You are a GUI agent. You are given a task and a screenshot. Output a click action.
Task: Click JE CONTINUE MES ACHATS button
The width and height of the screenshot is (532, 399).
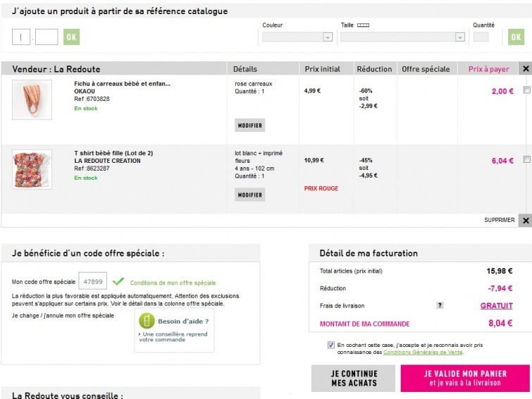(354, 379)
